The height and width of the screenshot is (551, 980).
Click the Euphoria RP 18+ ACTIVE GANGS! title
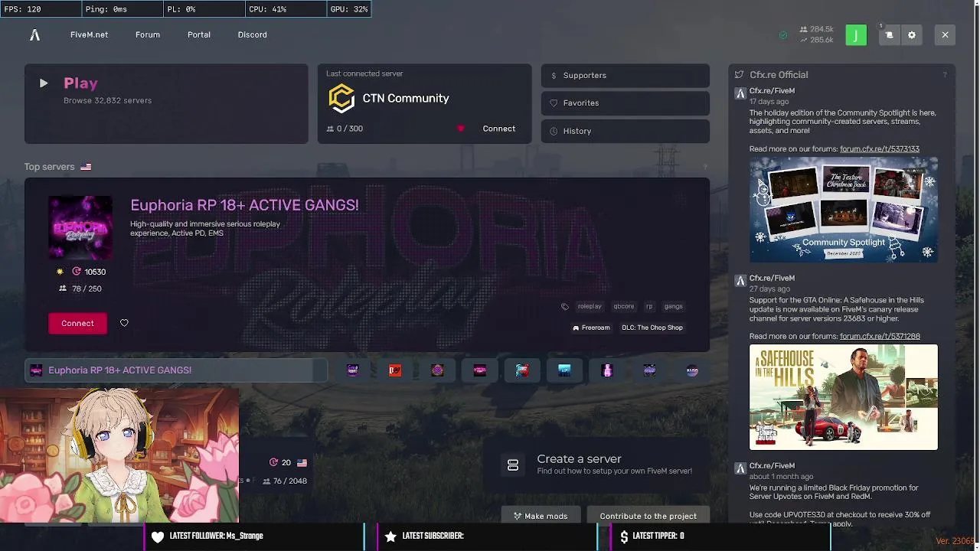[244, 205]
